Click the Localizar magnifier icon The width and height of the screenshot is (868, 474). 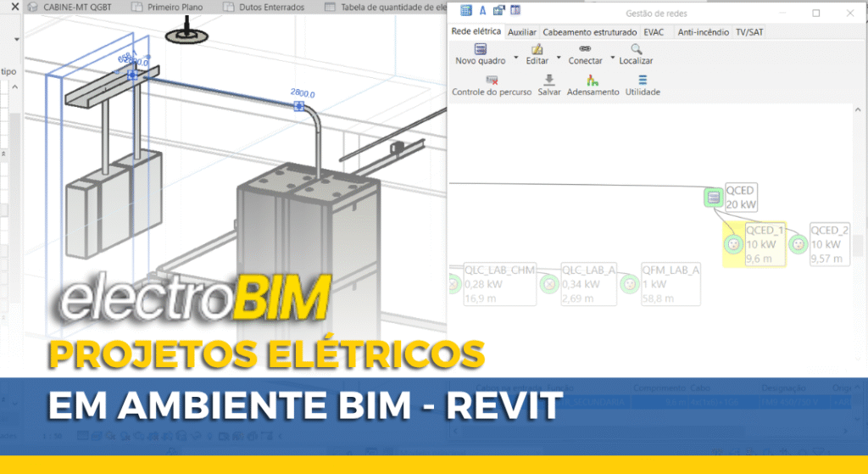pyautogui.click(x=636, y=49)
